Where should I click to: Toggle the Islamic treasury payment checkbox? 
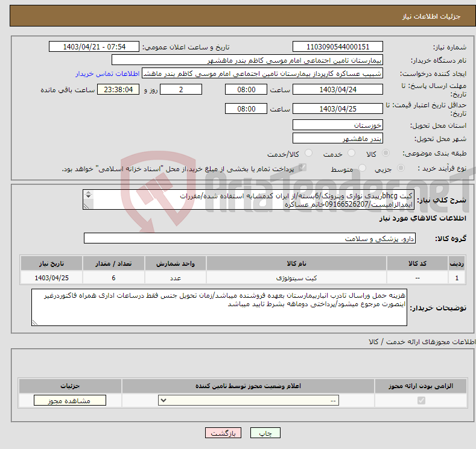302,168
